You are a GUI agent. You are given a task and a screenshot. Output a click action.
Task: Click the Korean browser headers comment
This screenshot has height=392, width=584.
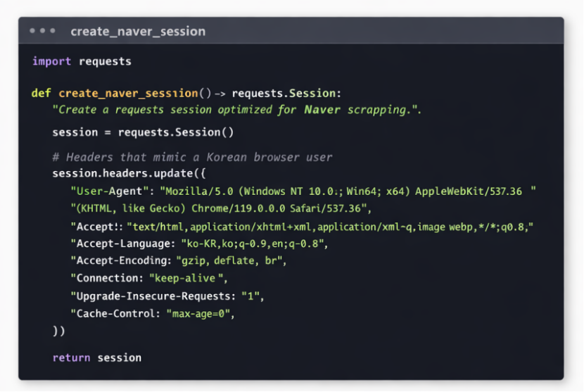192,157
